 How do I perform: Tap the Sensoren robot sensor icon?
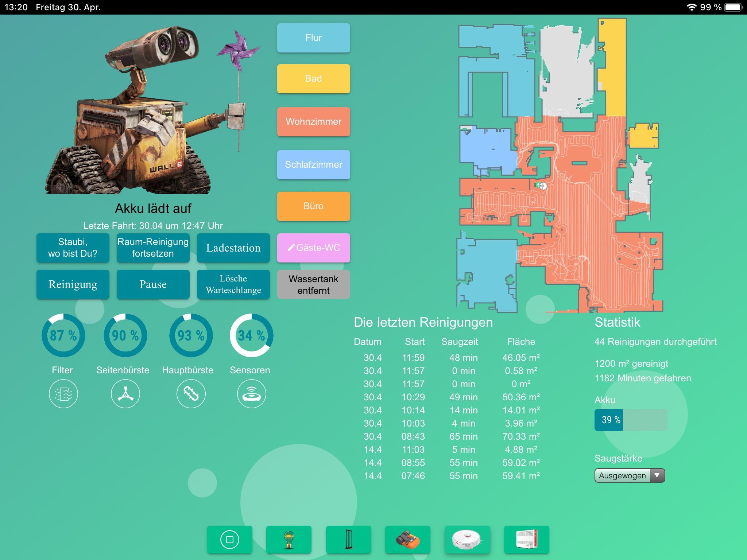click(251, 394)
